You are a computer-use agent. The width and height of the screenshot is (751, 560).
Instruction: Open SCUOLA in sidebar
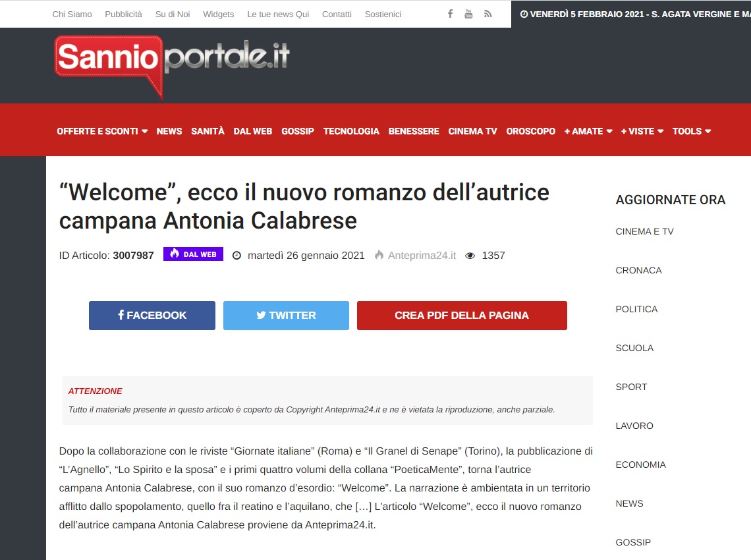pos(634,348)
